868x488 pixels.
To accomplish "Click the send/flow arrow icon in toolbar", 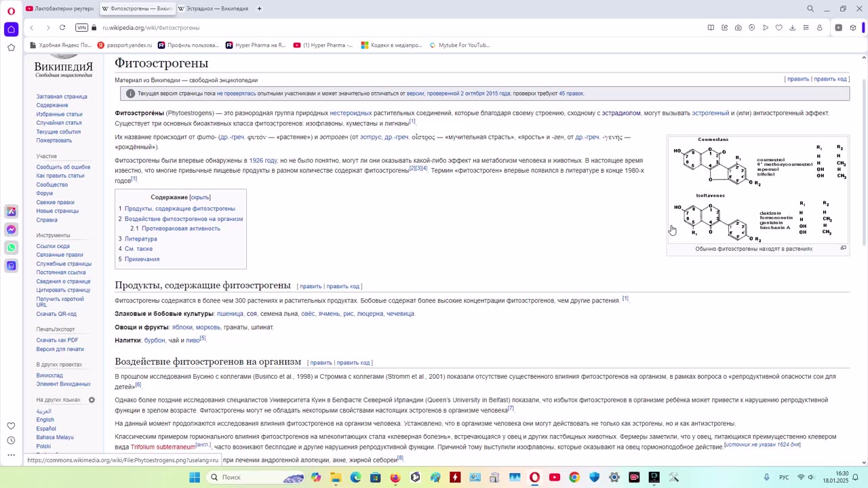I will pos(765,28).
